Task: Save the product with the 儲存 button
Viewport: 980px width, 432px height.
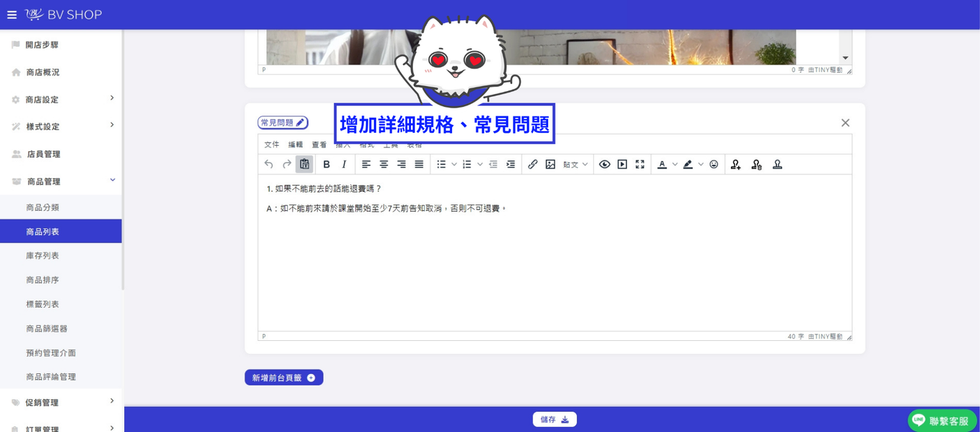Action: [x=555, y=420]
